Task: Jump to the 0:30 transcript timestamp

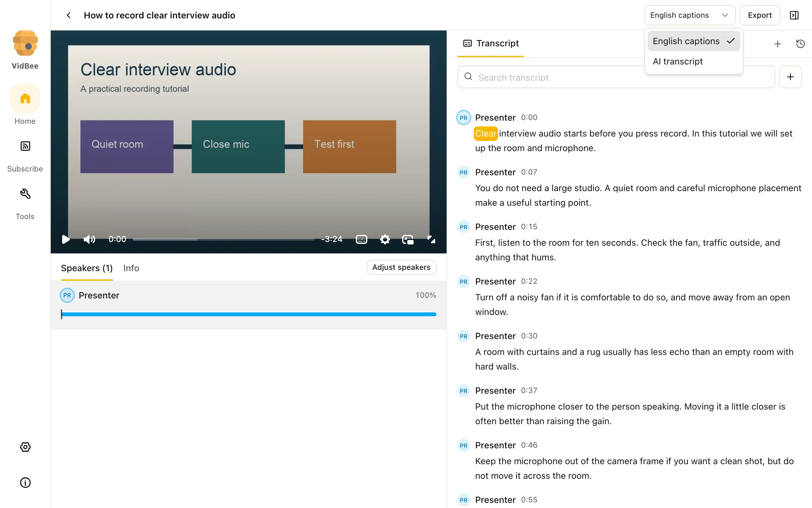Action: tap(529, 336)
